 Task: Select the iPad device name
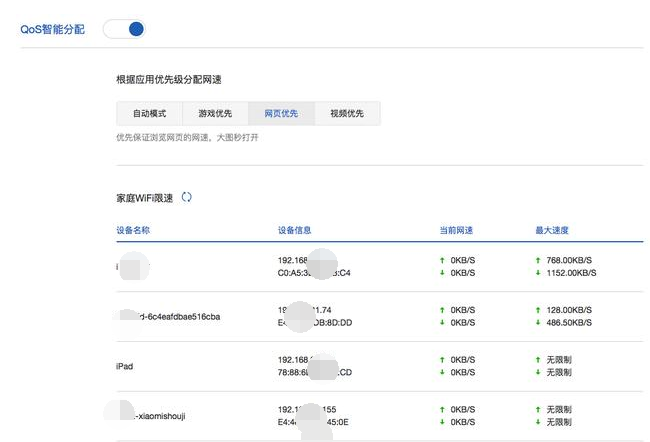125,366
